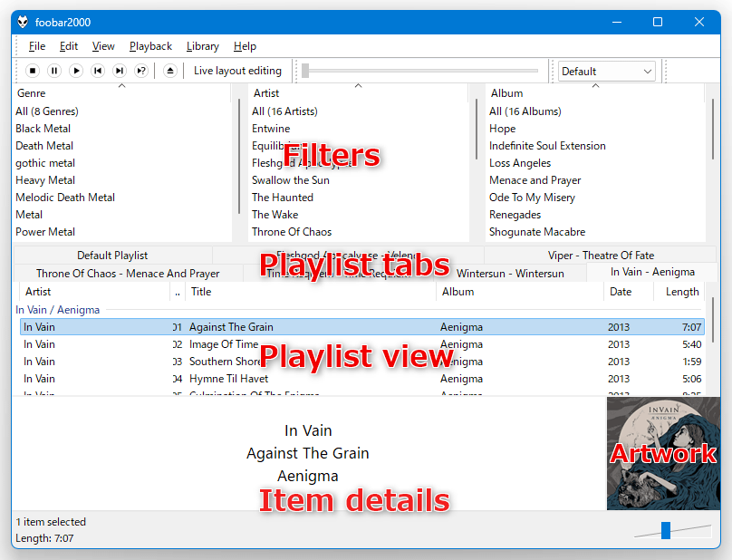Click the Stop playback button
Image resolution: width=732 pixels, height=560 pixels.
click(x=33, y=71)
